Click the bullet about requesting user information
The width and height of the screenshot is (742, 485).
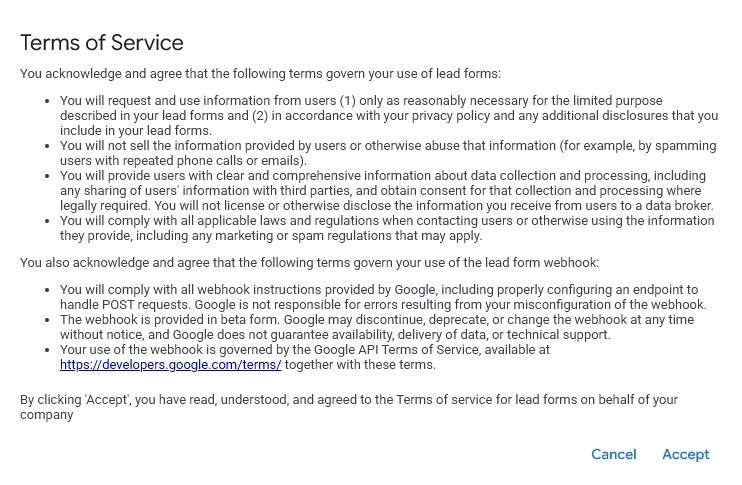388,116
